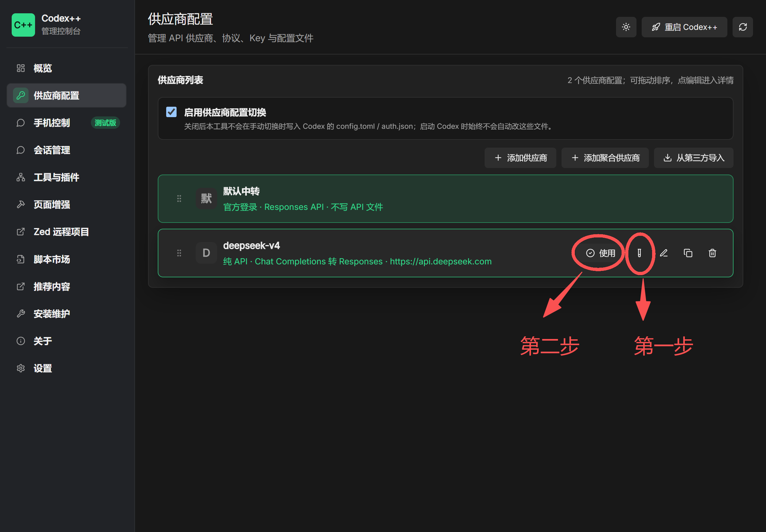Click the deepseek-v4 provider name
Screen dimensions: 766x532
252,246
